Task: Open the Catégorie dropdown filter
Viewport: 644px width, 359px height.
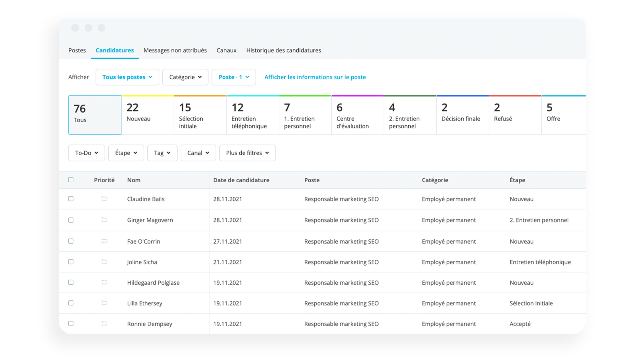Action: click(184, 77)
